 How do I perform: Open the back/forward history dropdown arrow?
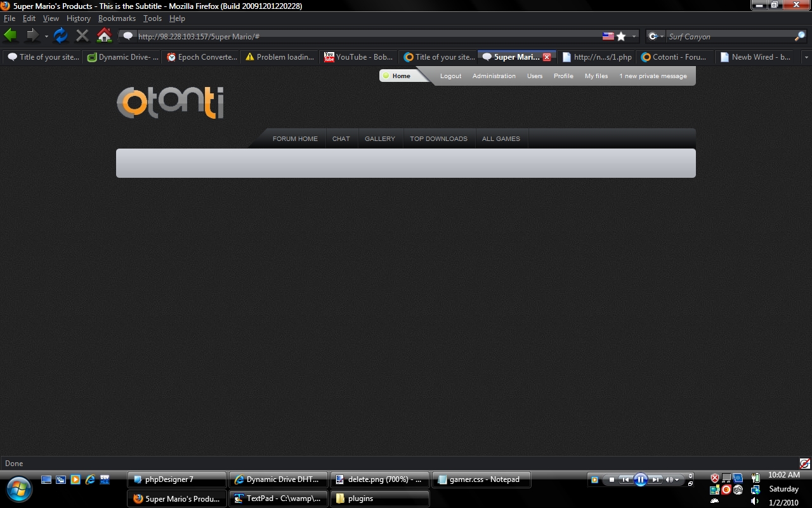click(46, 36)
